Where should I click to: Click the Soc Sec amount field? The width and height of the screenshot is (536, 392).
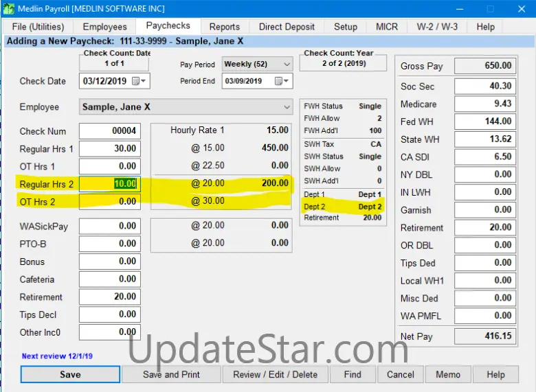pos(484,86)
